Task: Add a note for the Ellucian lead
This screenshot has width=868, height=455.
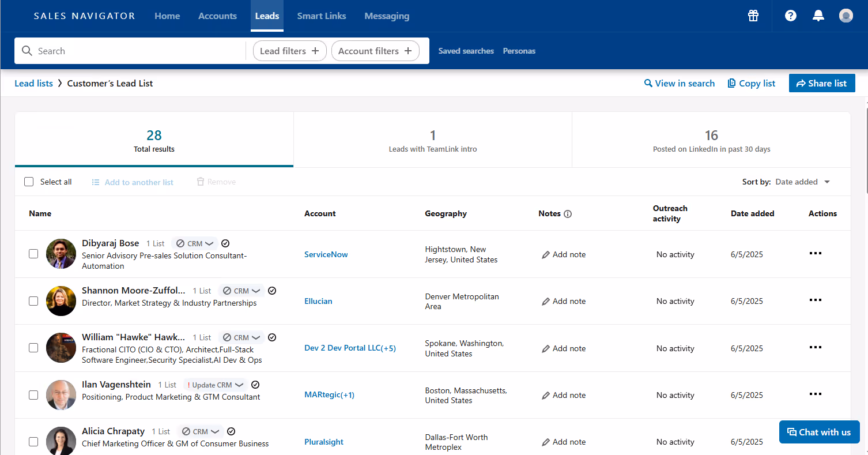Action: click(x=564, y=301)
